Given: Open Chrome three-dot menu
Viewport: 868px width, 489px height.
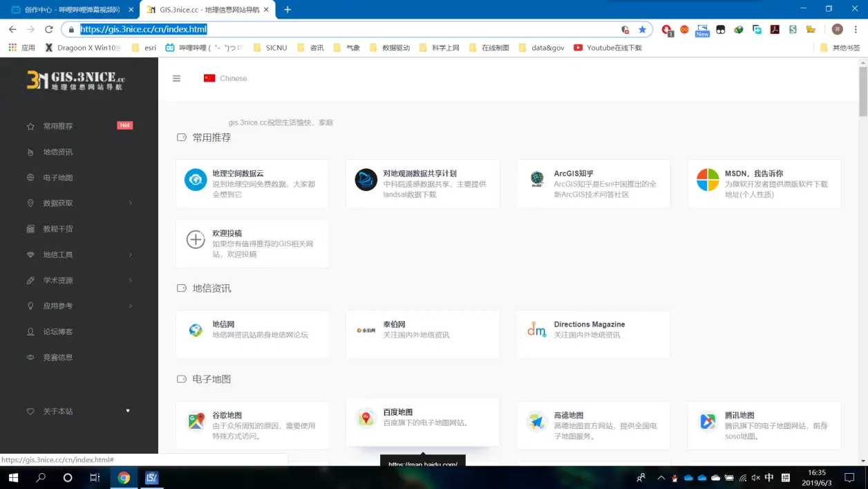Looking at the screenshot, I should click(856, 30).
